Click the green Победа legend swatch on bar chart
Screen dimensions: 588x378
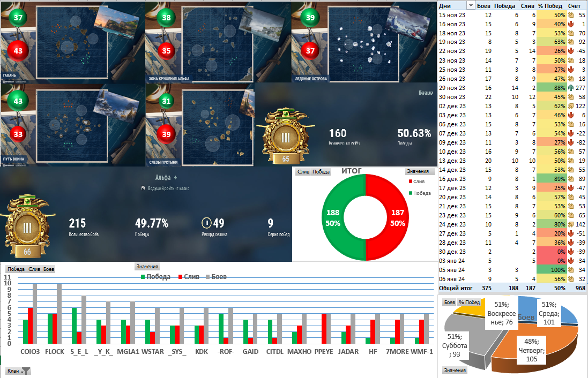coord(143,277)
